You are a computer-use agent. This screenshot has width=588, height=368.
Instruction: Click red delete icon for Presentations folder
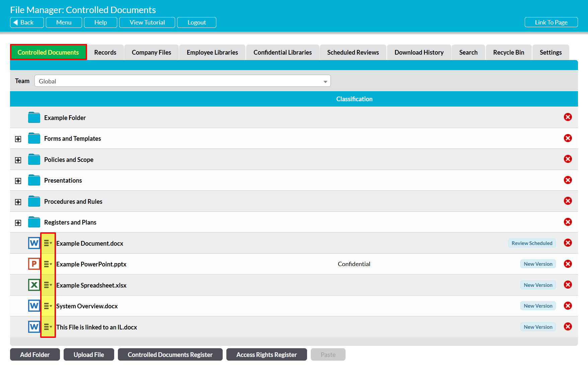pos(568,180)
